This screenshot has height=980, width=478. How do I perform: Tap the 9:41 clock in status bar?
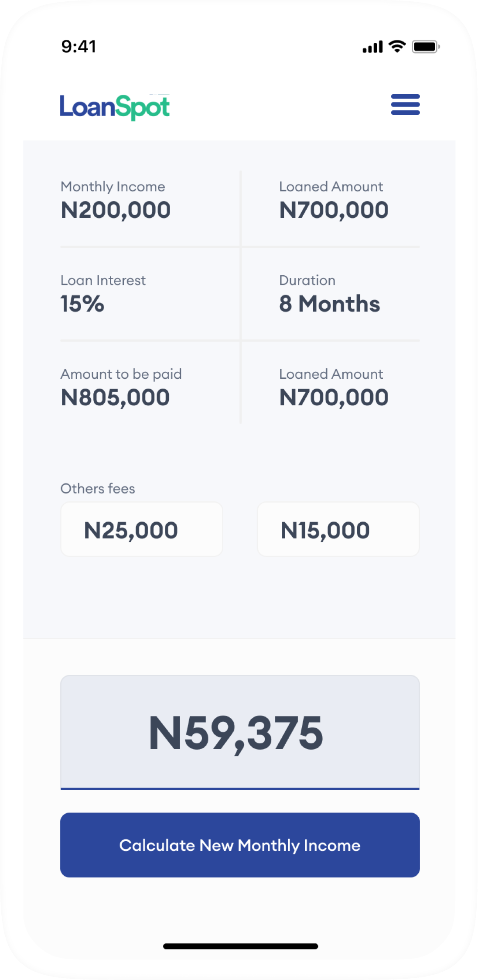[x=79, y=47]
